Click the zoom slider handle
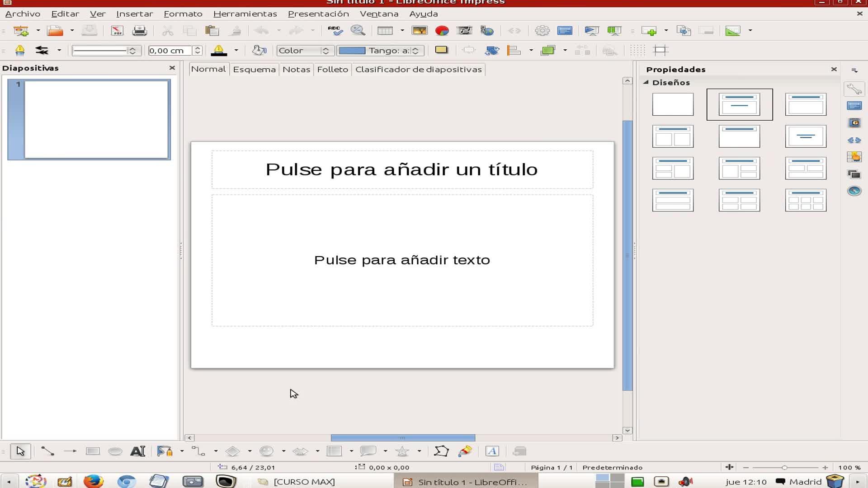The width and height of the screenshot is (868, 488). click(784, 468)
